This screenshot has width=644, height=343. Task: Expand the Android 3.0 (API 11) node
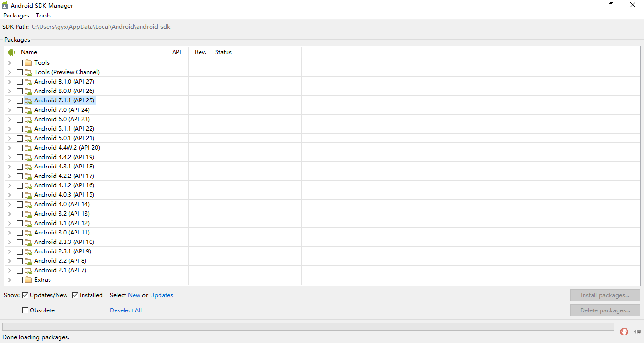9,233
